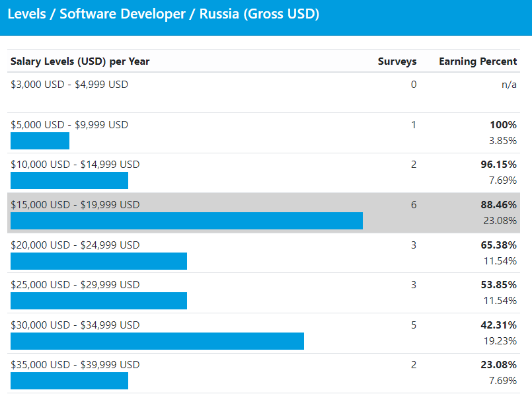Click the survey count 6 in highlighted row

point(414,205)
